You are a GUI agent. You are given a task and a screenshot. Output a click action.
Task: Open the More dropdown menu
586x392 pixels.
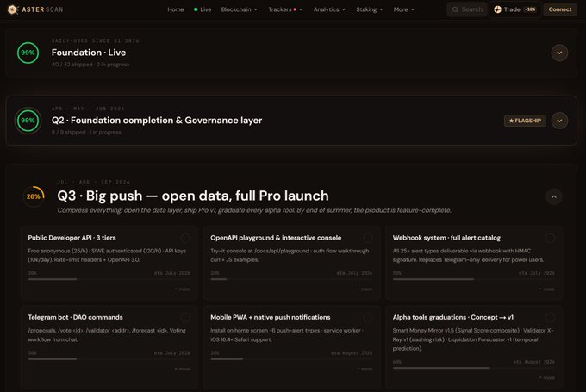(x=403, y=9)
